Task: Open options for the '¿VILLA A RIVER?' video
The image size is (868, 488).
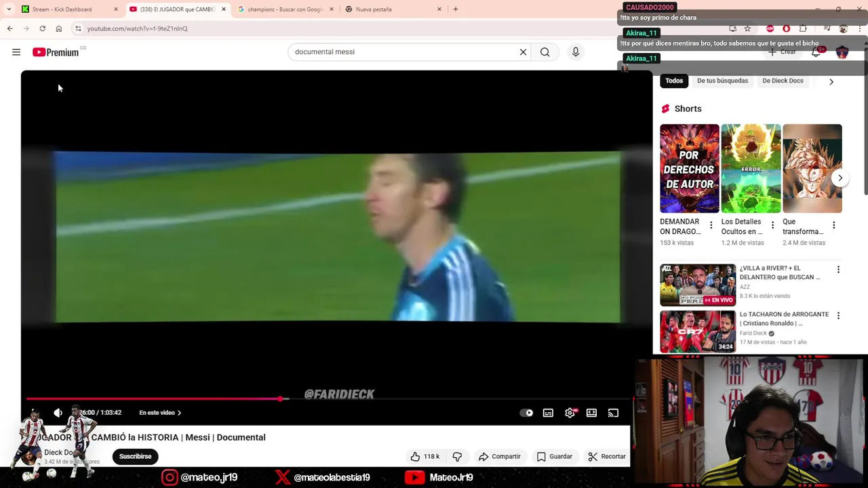Action: tap(838, 270)
